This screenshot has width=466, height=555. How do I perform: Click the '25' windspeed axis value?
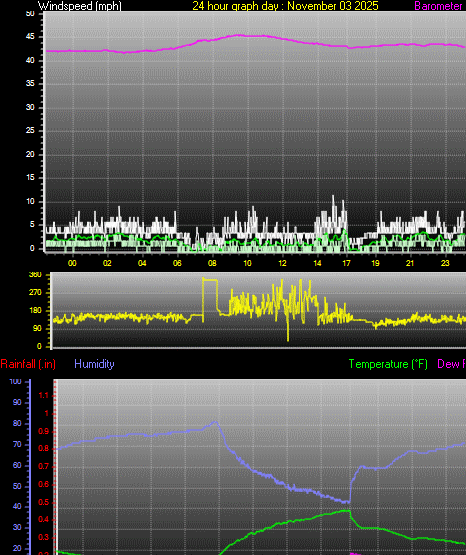coord(30,131)
